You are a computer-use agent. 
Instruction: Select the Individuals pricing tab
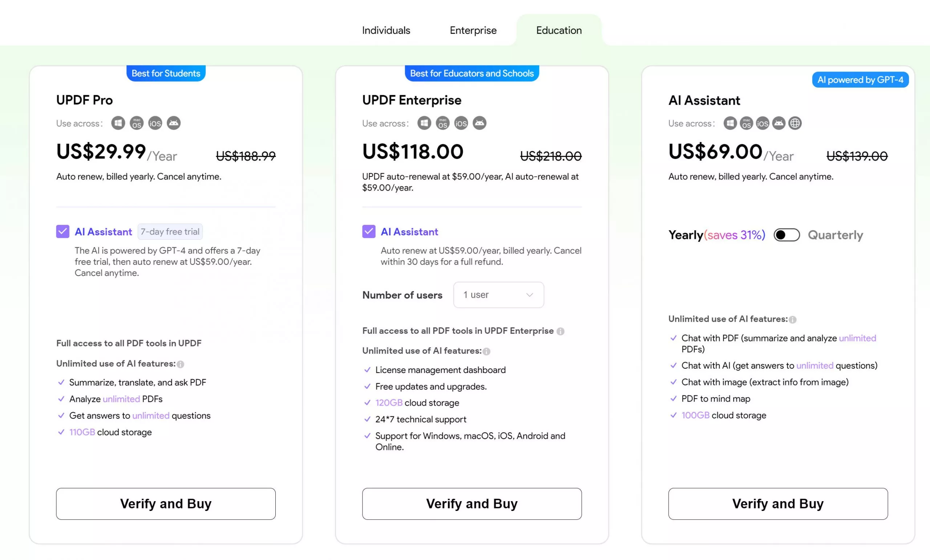tap(386, 30)
